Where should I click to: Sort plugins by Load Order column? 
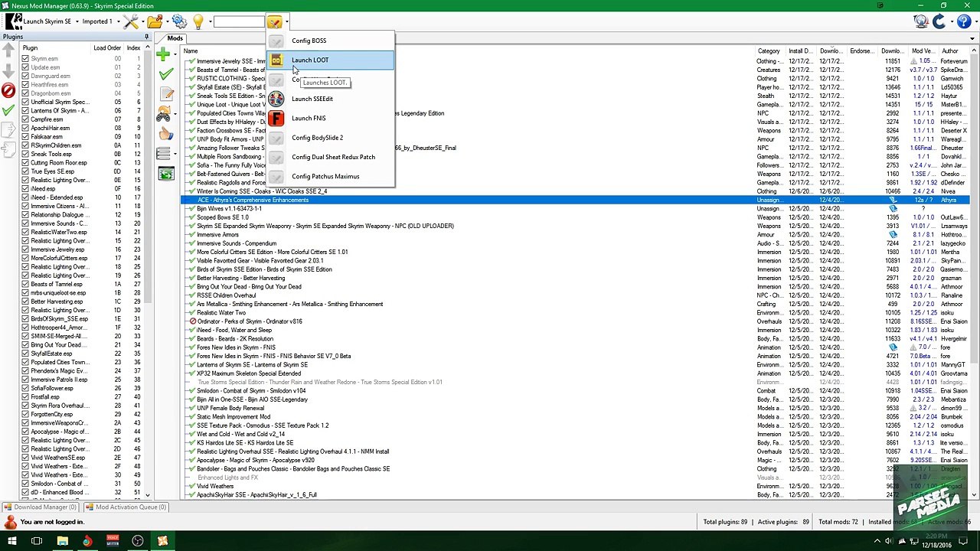point(107,48)
